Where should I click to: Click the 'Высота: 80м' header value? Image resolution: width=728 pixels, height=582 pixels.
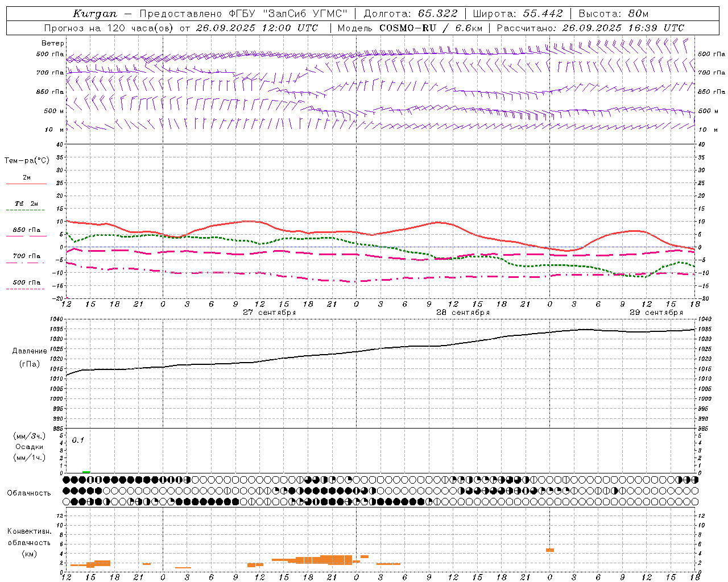(x=614, y=14)
